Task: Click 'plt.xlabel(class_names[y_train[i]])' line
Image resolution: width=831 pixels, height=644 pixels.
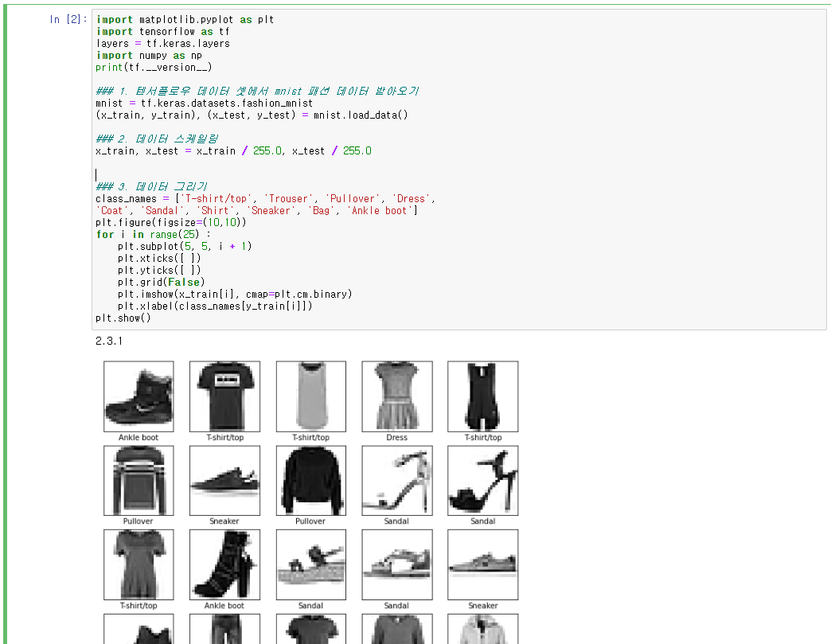Action: point(215,306)
